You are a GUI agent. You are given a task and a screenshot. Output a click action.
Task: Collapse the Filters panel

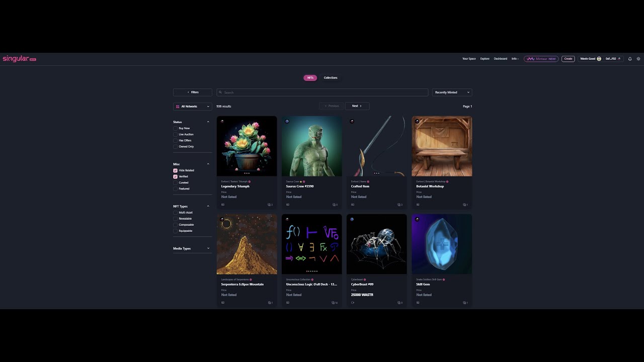click(193, 93)
